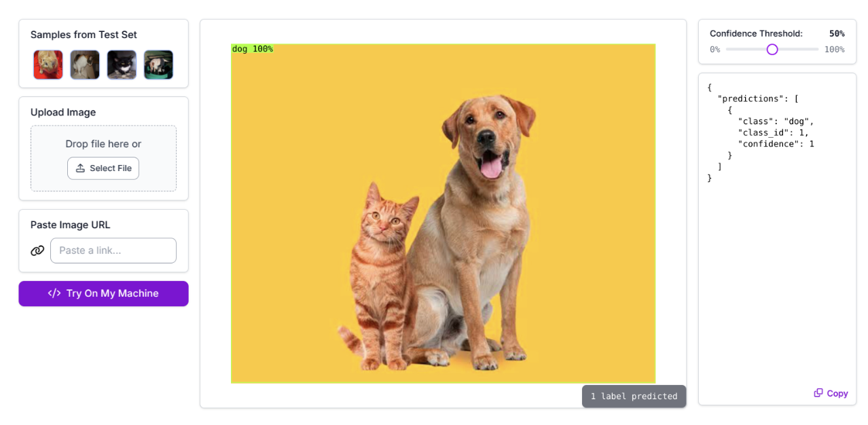
Task: Click the 1 label predicted badge
Action: [x=634, y=396]
